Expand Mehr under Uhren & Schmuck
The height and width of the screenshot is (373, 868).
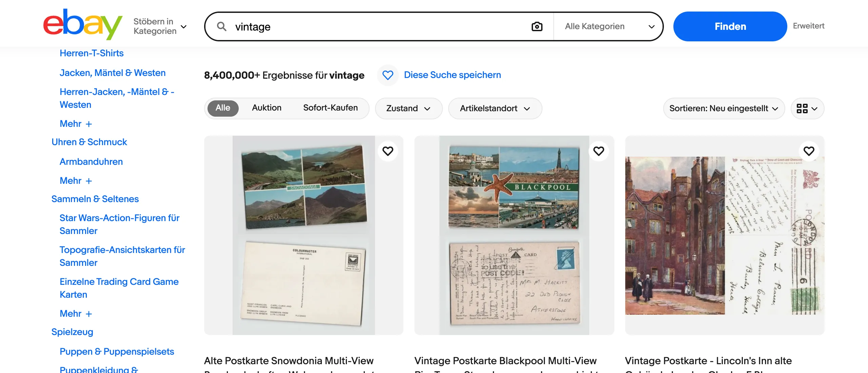point(76,181)
